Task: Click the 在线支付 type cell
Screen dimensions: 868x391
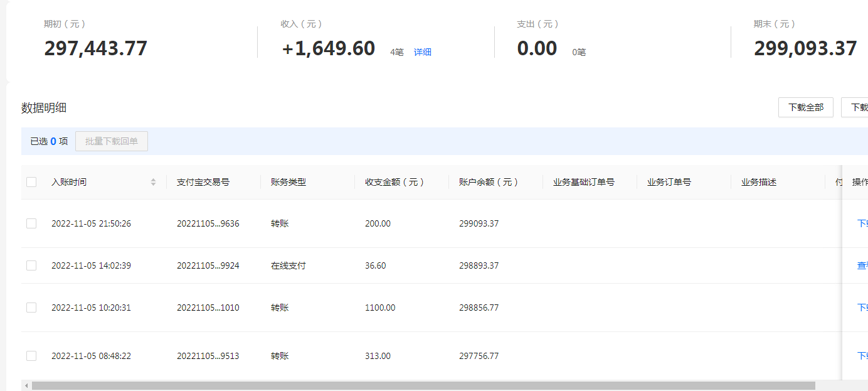Action: tap(288, 265)
